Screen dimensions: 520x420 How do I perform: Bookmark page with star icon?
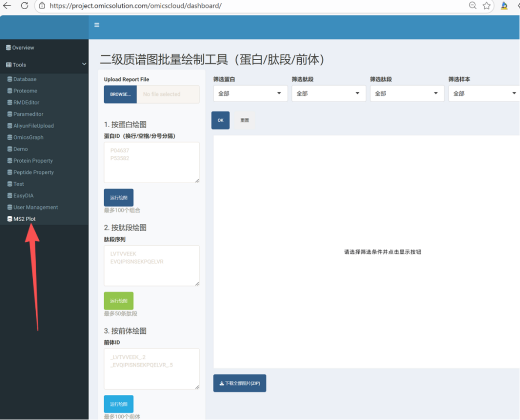(x=486, y=5)
